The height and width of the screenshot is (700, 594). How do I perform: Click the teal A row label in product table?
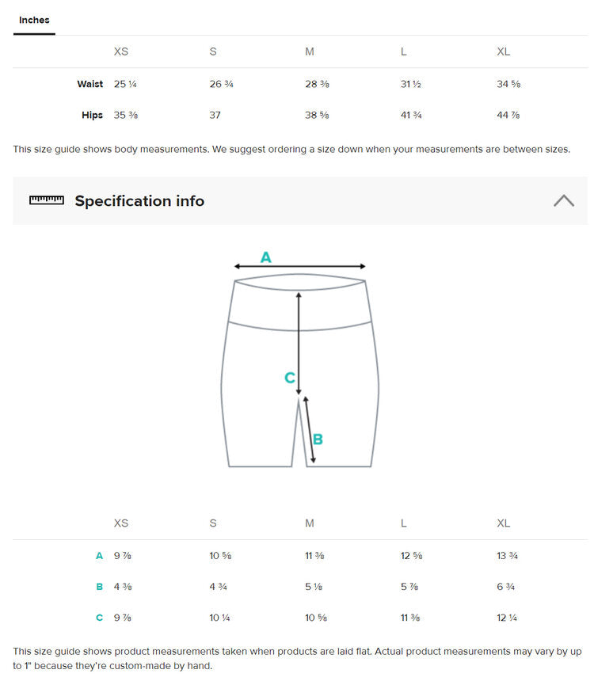[100, 556]
